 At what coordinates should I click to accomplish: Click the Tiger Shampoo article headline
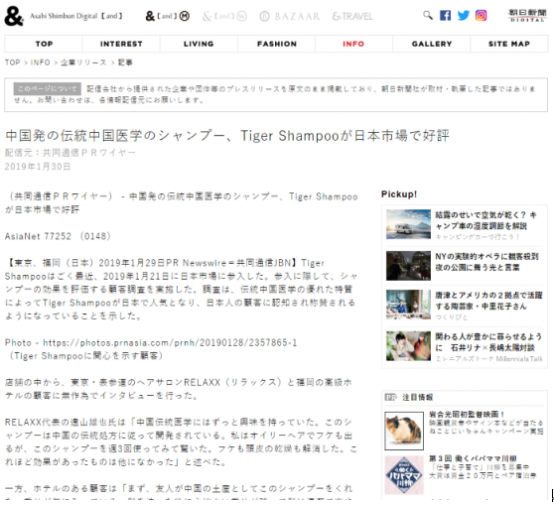click(227, 136)
